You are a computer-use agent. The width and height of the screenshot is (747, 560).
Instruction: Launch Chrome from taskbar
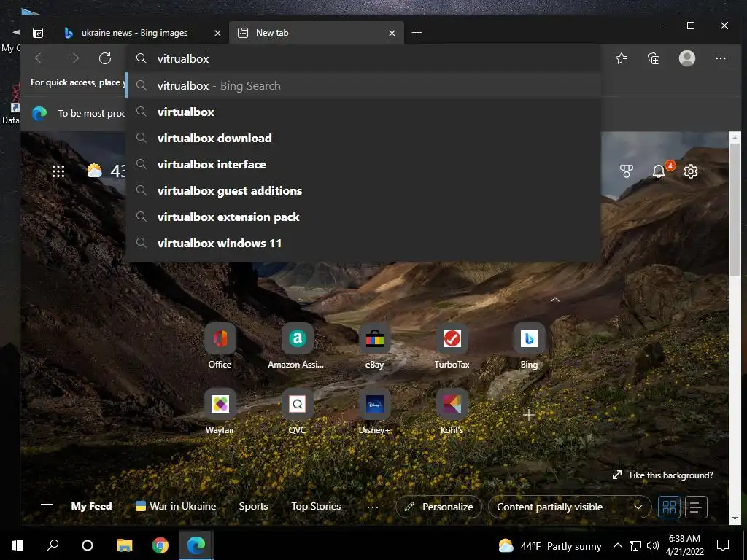pyautogui.click(x=160, y=545)
